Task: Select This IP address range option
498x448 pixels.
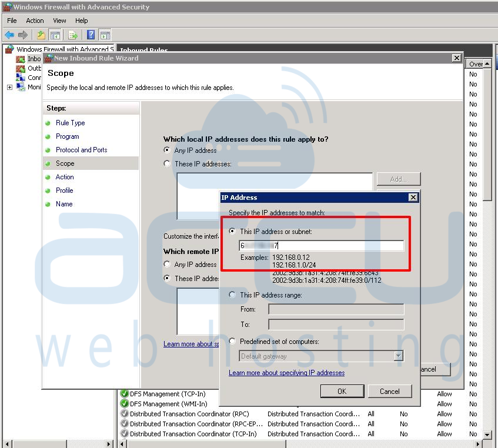Action: click(x=232, y=295)
